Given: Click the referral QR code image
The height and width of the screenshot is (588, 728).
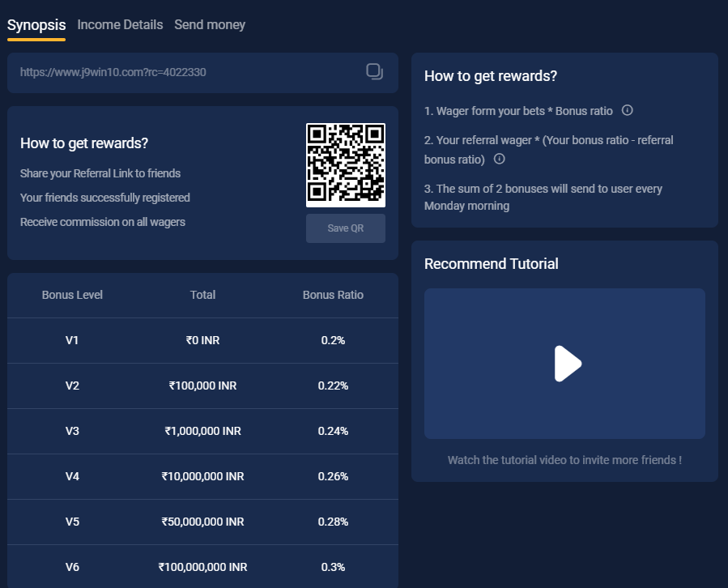Looking at the screenshot, I should coord(346,165).
